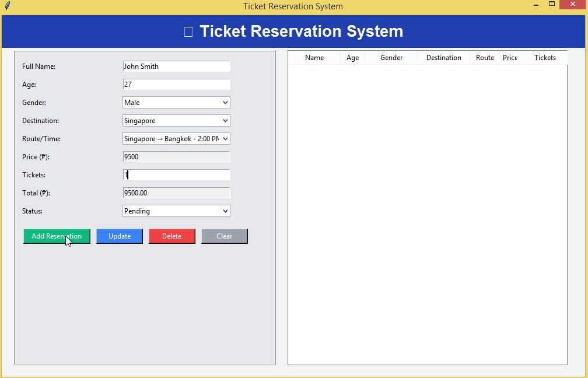Click into the Age text field
The width and height of the screenshot is (588, 378).
coord(176,85)
